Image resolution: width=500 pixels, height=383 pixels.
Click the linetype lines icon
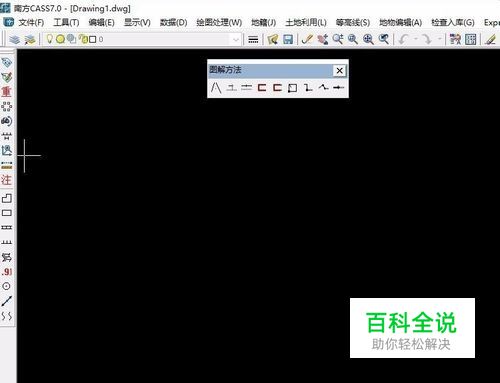coord(253,40)
